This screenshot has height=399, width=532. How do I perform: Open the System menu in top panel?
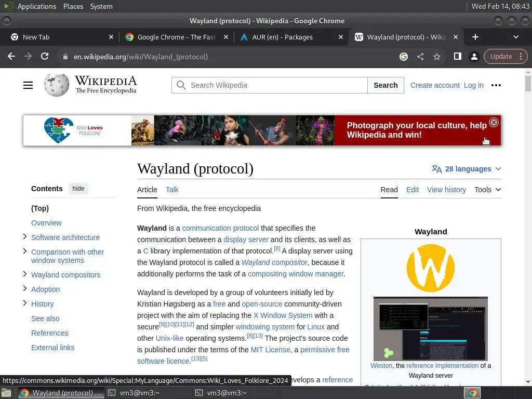[101, 6]
